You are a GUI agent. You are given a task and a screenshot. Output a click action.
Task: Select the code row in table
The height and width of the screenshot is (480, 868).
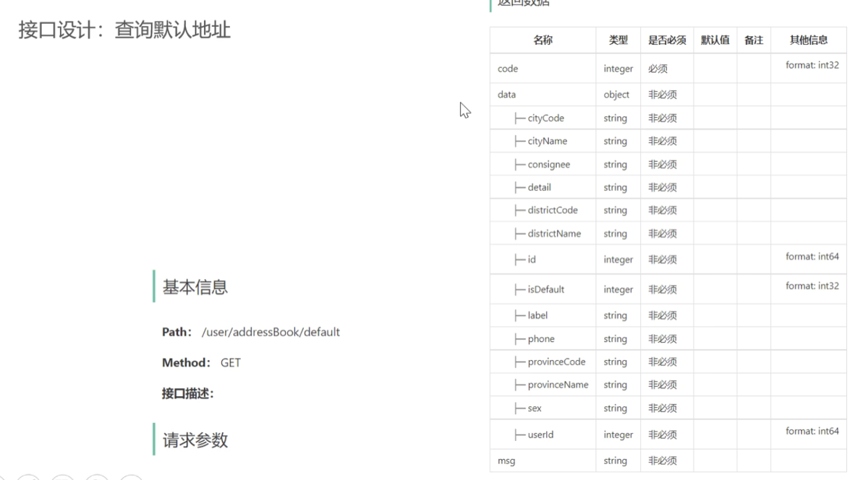click(668, 69)
